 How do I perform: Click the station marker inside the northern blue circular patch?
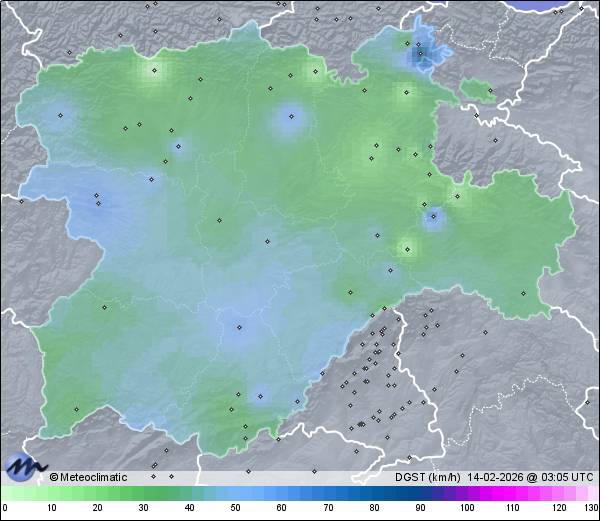pos(291,116)
